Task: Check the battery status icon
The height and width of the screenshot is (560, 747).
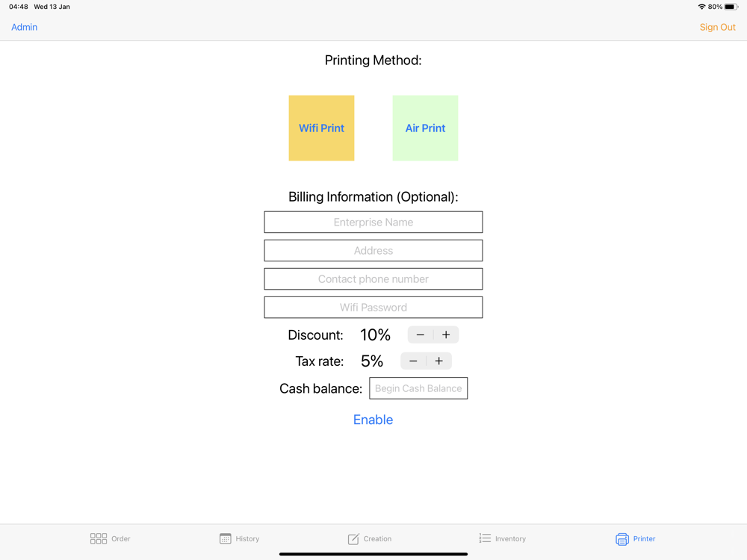Action: point(731,7)
